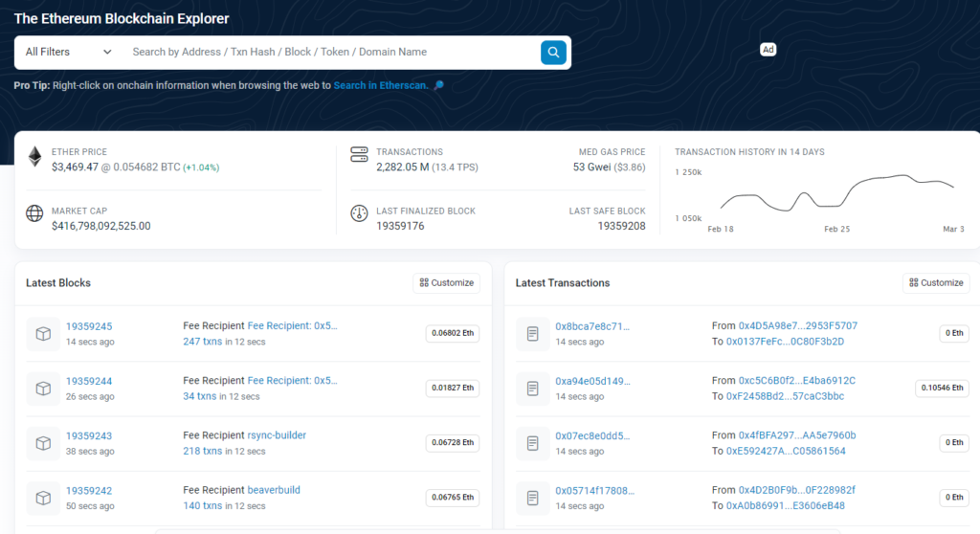
Task: Click the 0.06728 Eth reward badge
Action: point(453,443)
